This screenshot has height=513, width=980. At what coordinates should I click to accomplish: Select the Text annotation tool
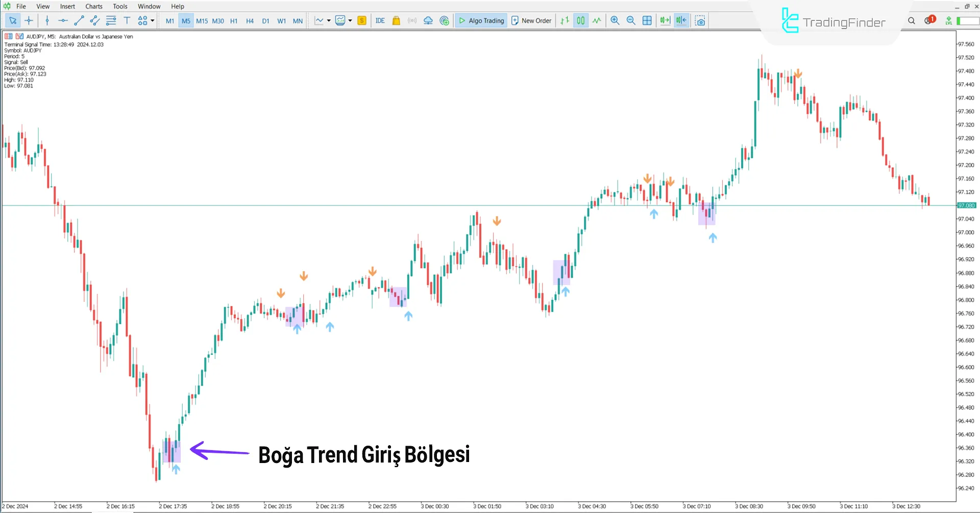pos(127,20)
